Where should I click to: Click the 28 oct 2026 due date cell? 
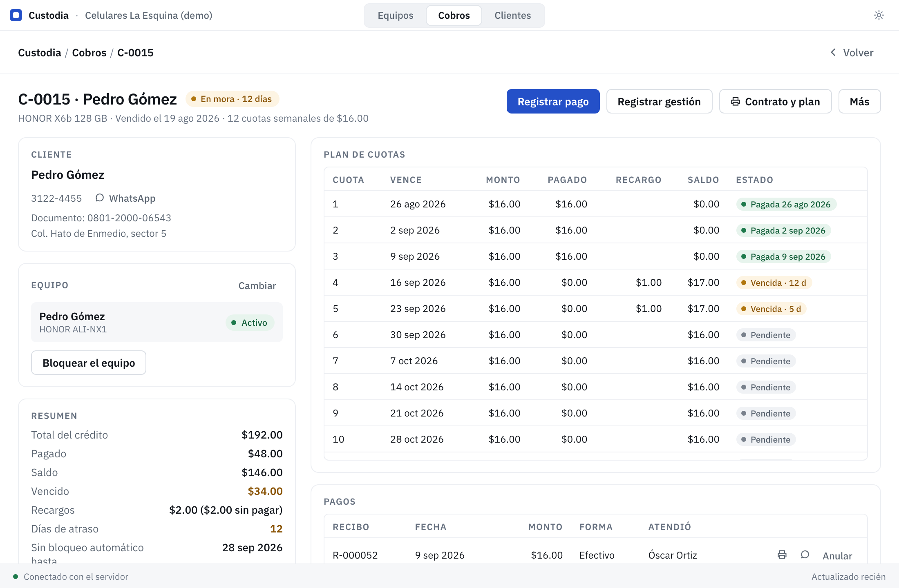417,439
